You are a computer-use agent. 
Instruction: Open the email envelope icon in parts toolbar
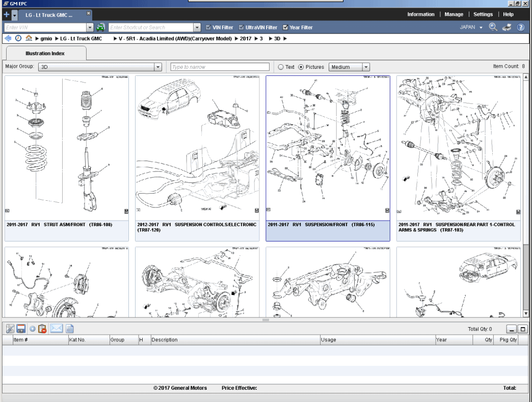[x=56, y=328]
